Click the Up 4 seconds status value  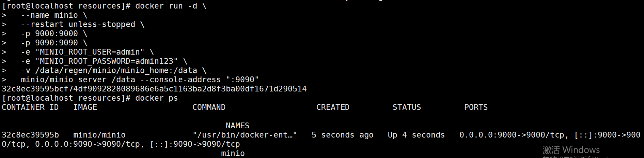tap(416, 135)
